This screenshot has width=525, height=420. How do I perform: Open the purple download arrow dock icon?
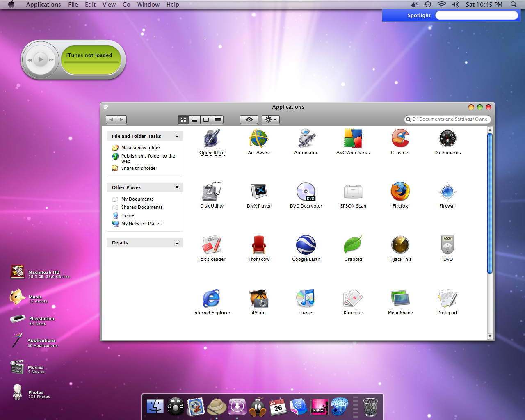(x=237, y=407)
